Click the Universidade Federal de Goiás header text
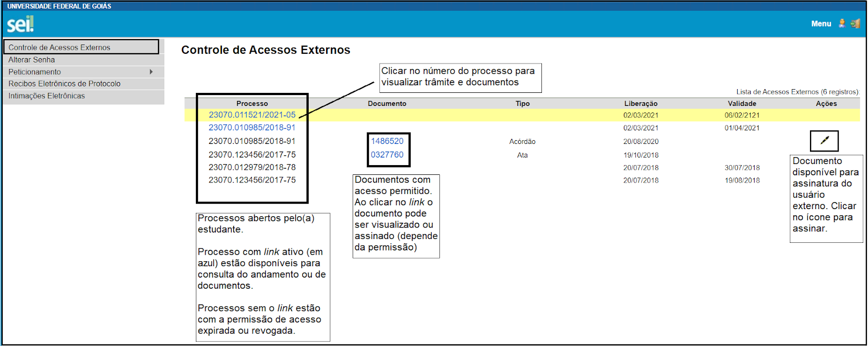The image size is (868, 346). click(59, 7)
